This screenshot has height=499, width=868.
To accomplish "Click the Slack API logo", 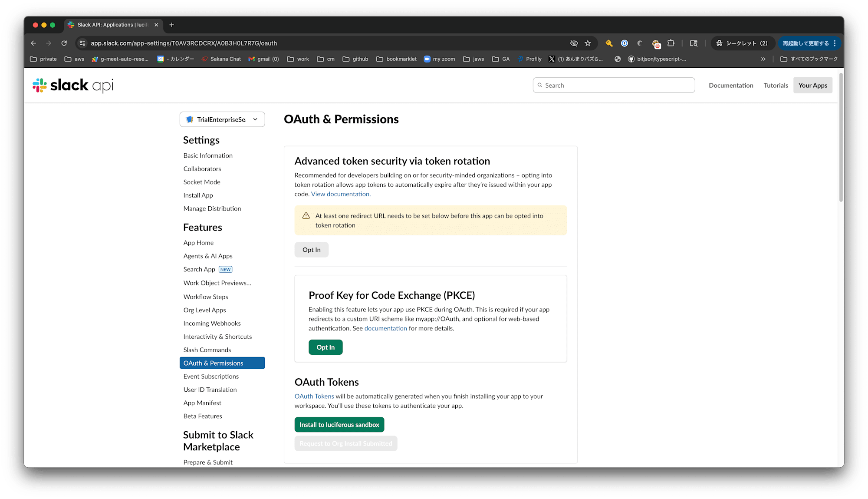I will coord(73,85).
